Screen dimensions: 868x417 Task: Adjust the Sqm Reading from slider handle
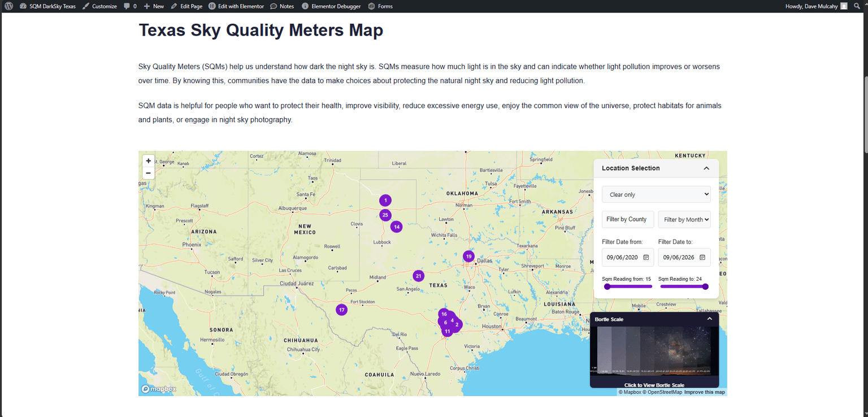coord(607,286)
